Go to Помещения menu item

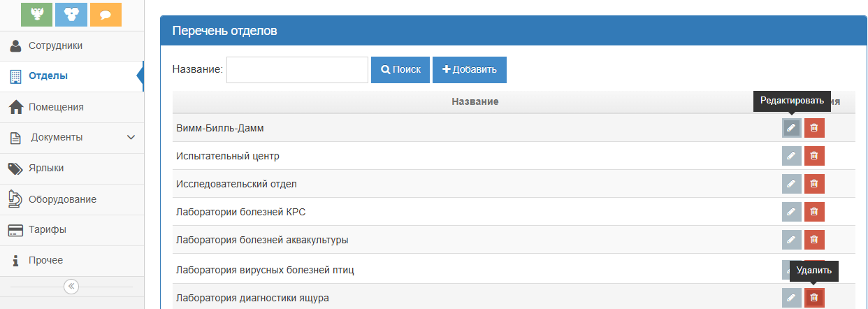[56, 107]
